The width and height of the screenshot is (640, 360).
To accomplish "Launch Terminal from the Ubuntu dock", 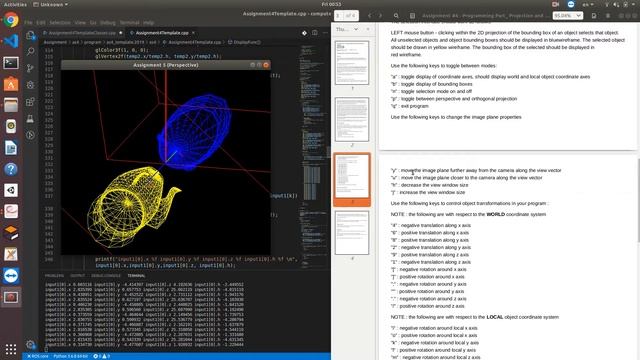I will [11, 62].
